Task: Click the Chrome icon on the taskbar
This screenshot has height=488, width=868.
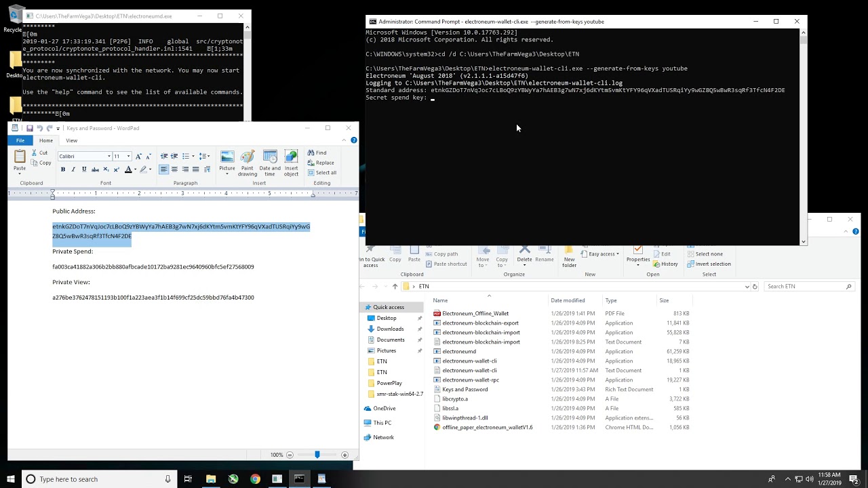Action: click(x=255, y=479)
